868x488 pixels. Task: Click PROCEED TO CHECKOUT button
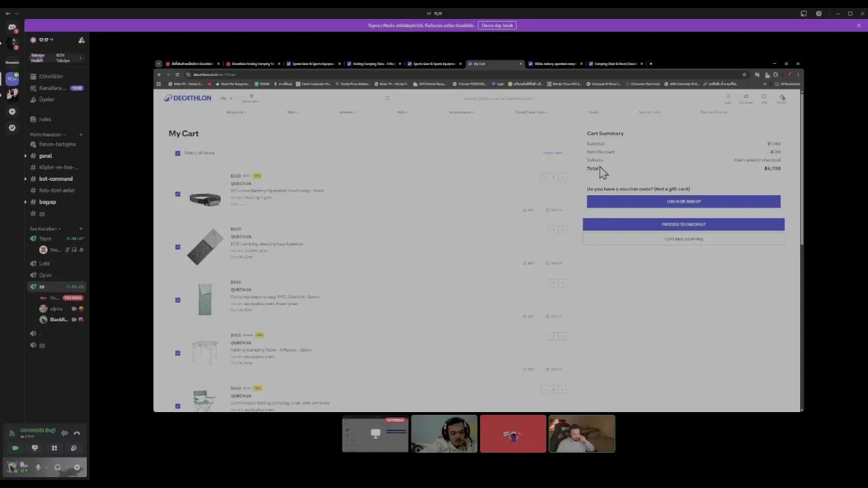[684, 224]
